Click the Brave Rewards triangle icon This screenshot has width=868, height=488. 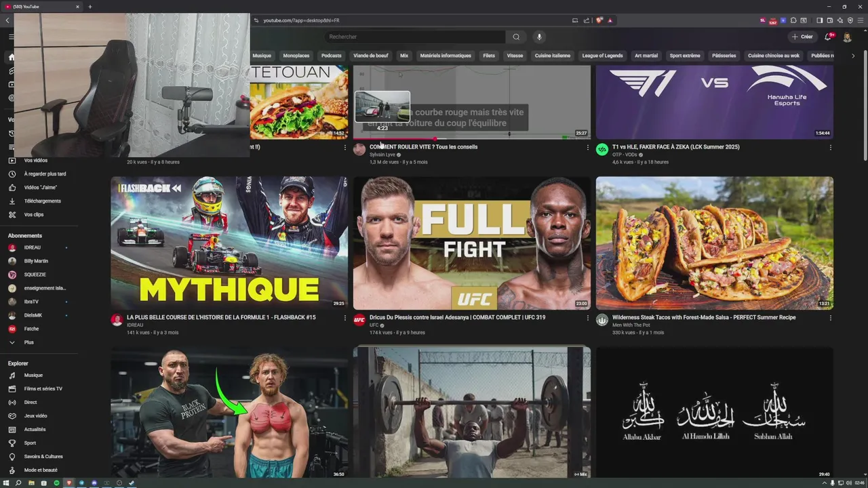(x=610, y=20)
